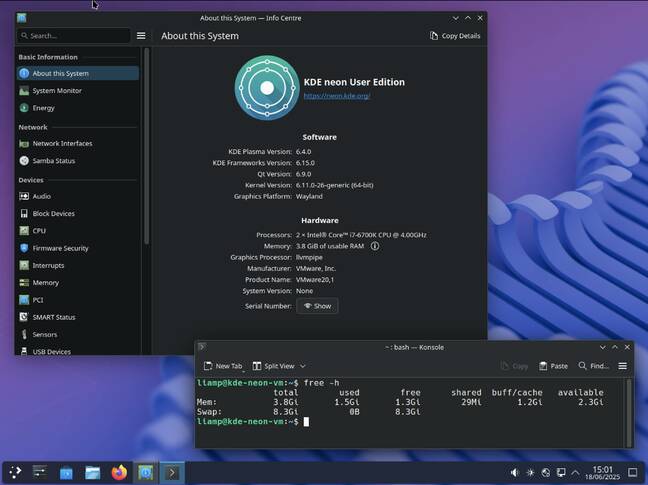Show hidden system tray icons
Screen dimensions: 648x485
[575, 472]
